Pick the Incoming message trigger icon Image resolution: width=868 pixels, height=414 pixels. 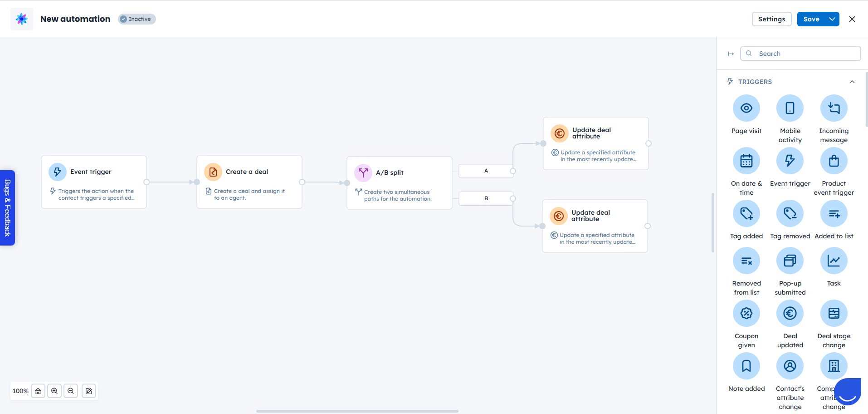[834, 108]
